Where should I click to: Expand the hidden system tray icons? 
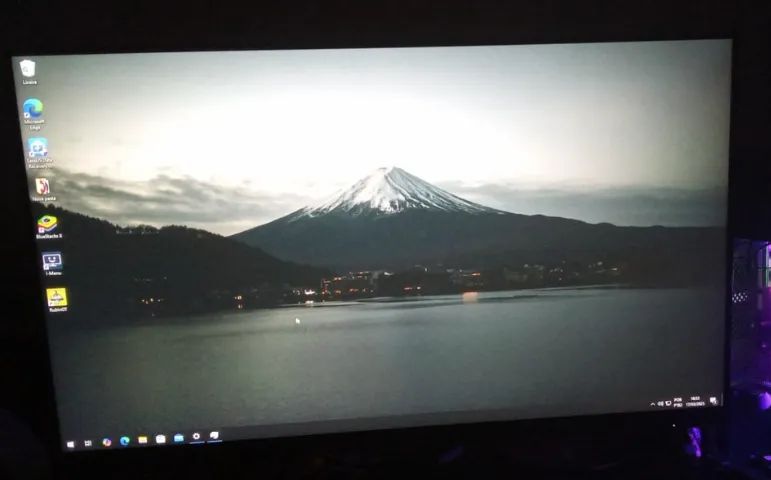tap(652, 404)
